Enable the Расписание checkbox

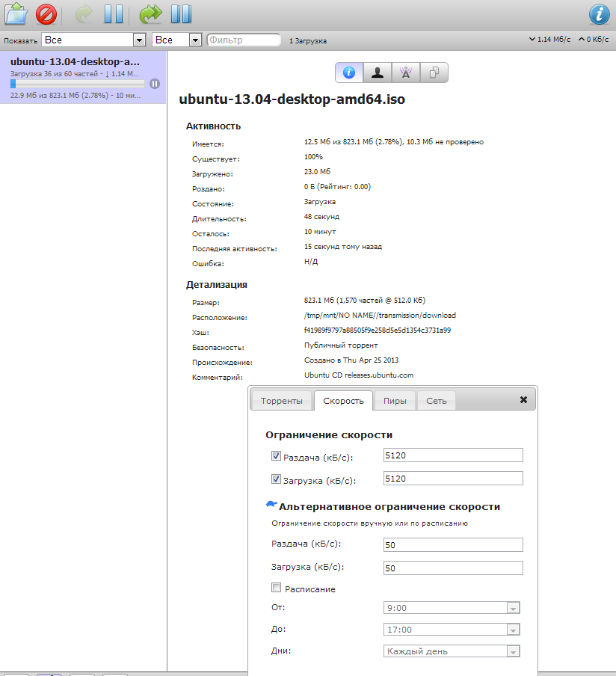click(276, 588)
